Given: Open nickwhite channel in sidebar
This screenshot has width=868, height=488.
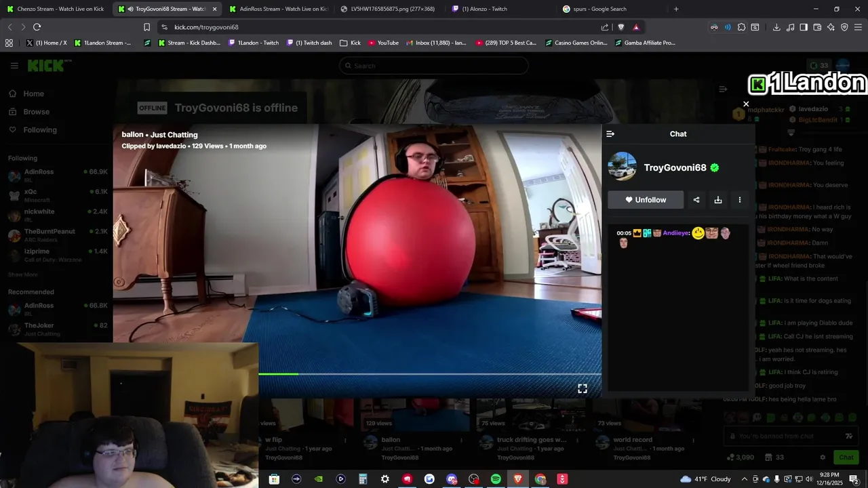Looking at the screenshot, I should pyautogui.click(x=58, y=215).
